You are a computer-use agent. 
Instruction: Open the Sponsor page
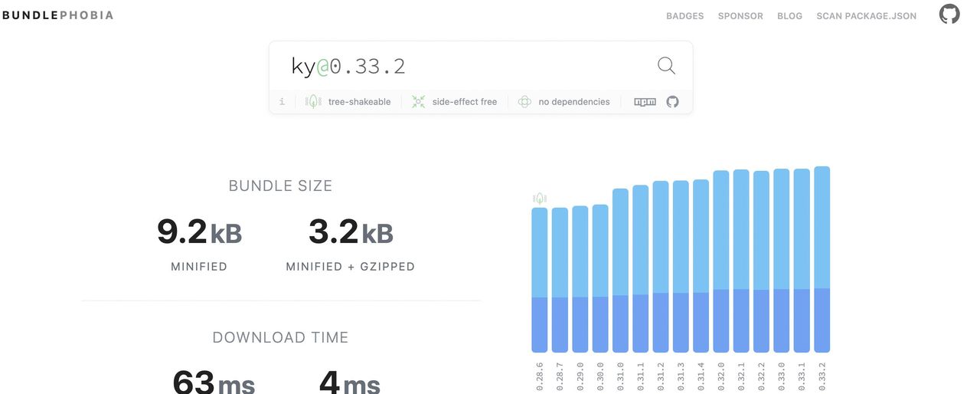(x=740, y=16)
